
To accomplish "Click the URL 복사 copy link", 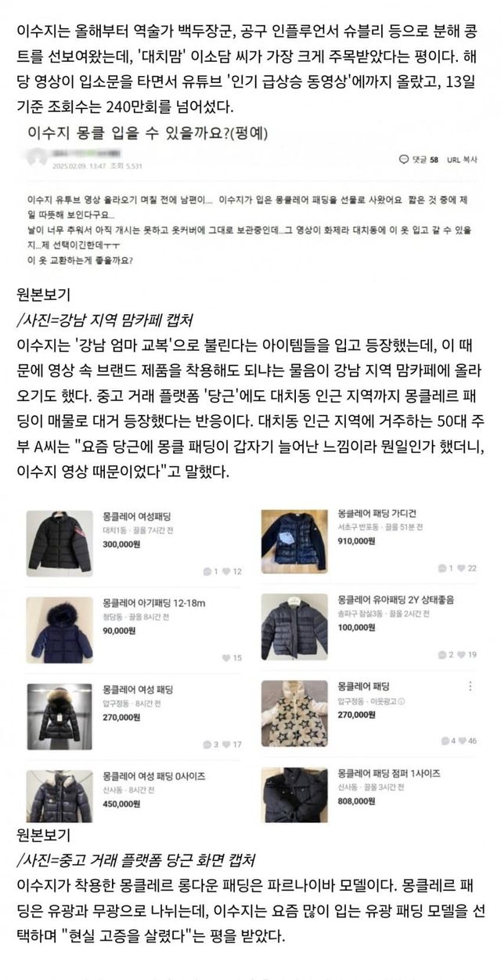I will 463,160.
